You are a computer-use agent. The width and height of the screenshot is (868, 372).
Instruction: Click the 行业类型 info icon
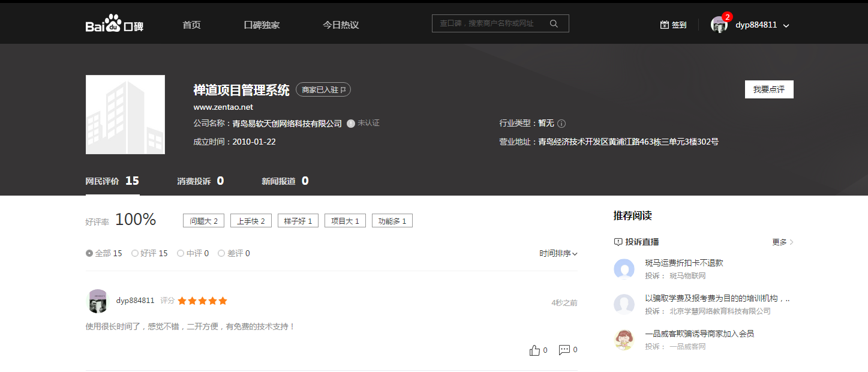point(561,124)
